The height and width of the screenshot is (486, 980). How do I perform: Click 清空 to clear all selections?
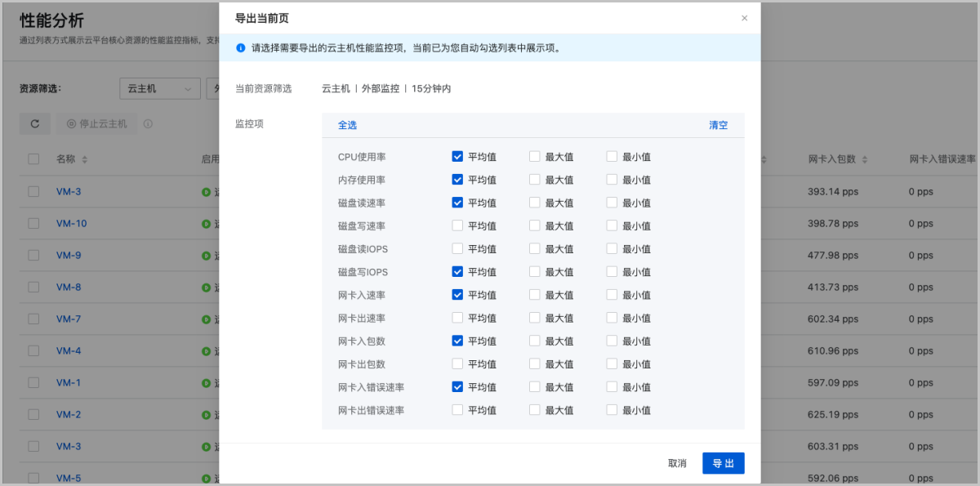(x=718, y=125)
